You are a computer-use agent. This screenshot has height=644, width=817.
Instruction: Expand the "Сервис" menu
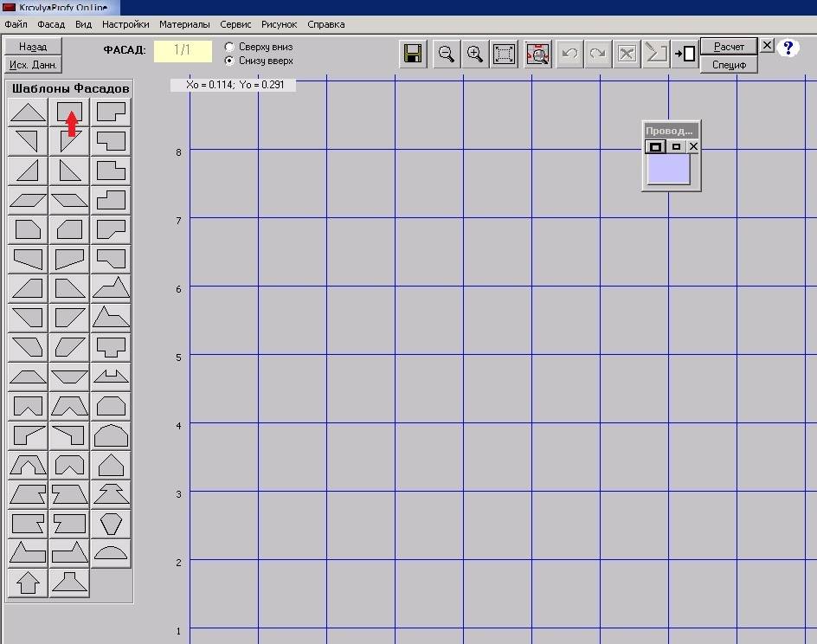click(236, 24)
